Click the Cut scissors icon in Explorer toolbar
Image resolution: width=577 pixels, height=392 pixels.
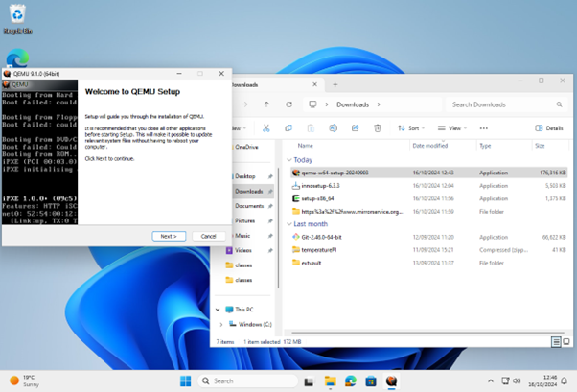tap(267, 127)
